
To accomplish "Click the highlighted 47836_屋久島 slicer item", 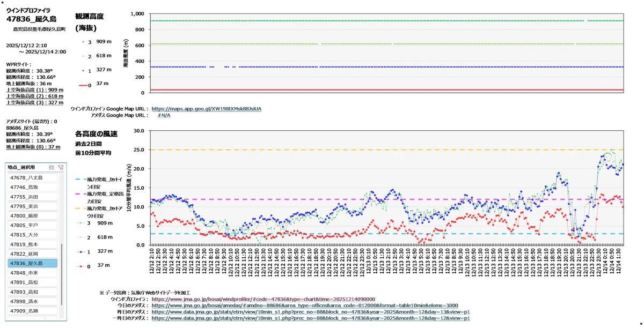I will 32,263.
